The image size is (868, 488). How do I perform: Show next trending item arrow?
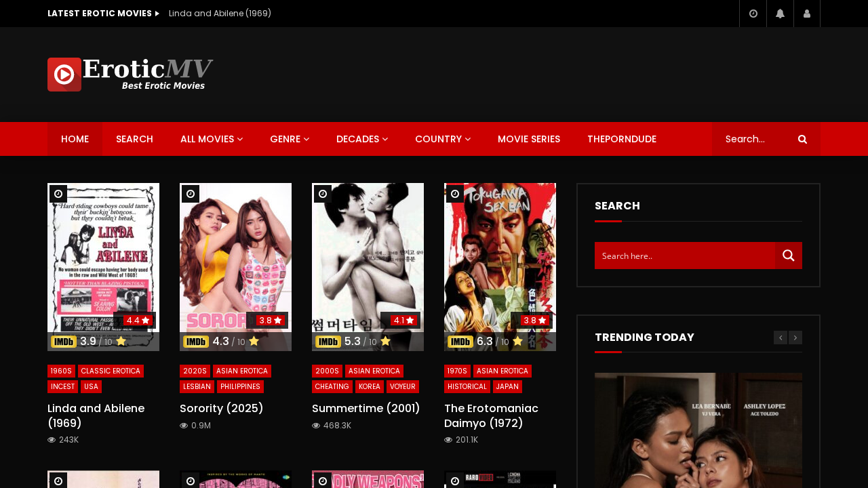tap(795, 338)
